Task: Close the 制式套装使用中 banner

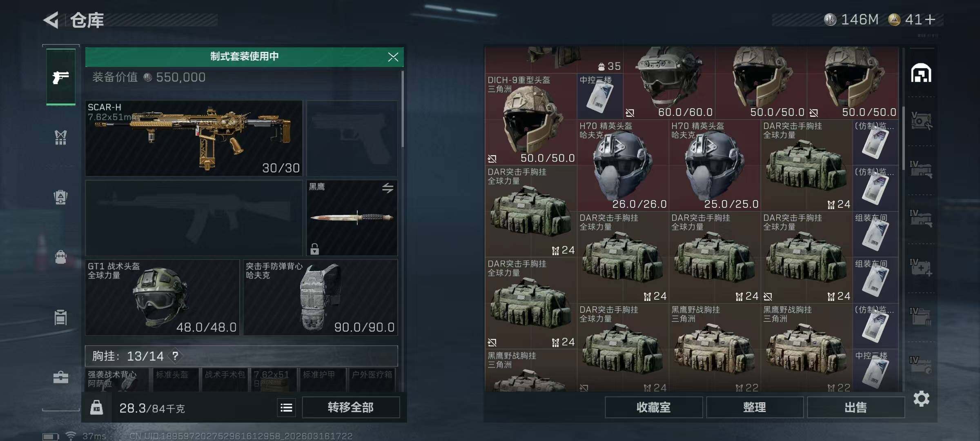Action: pos(393,57)
